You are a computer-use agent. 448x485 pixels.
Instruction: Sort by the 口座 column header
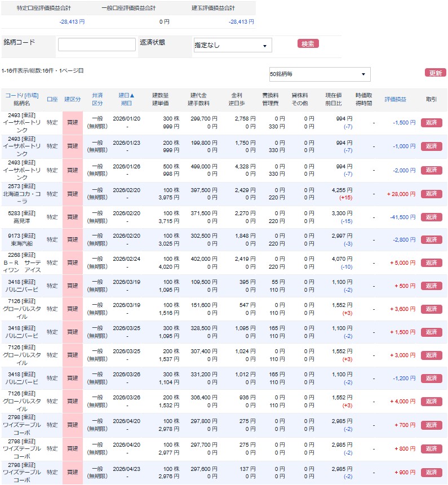click(52, 99)
